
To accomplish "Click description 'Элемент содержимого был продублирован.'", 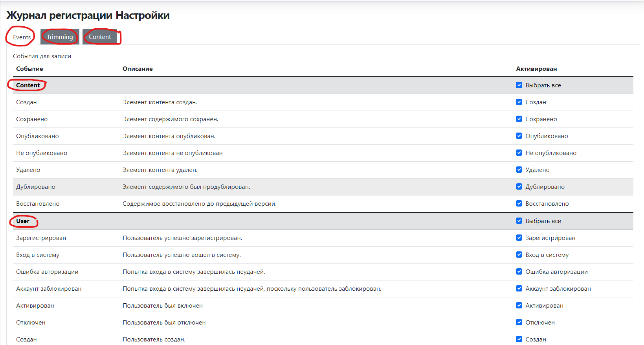I will pos(186,187).
